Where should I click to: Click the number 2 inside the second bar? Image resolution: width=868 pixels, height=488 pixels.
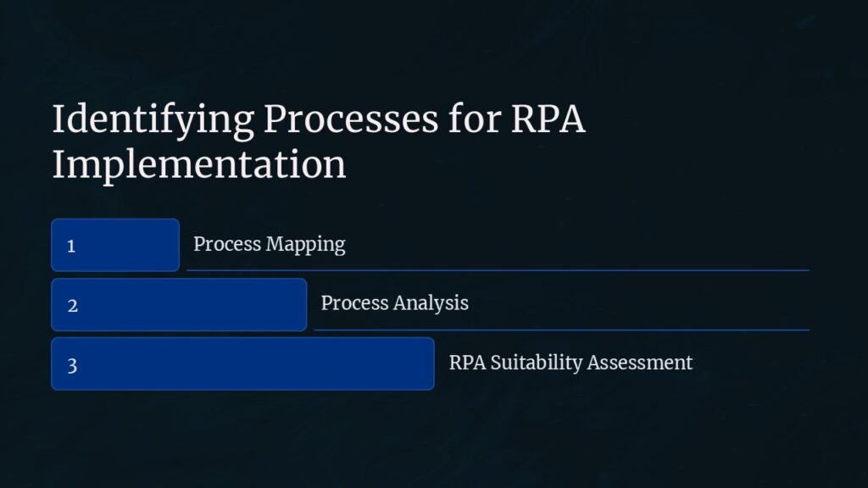point(72,305)
